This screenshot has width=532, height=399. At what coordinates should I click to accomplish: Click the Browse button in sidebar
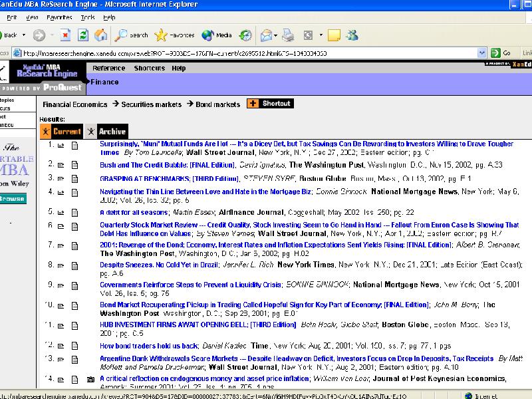tap(13, 198)
